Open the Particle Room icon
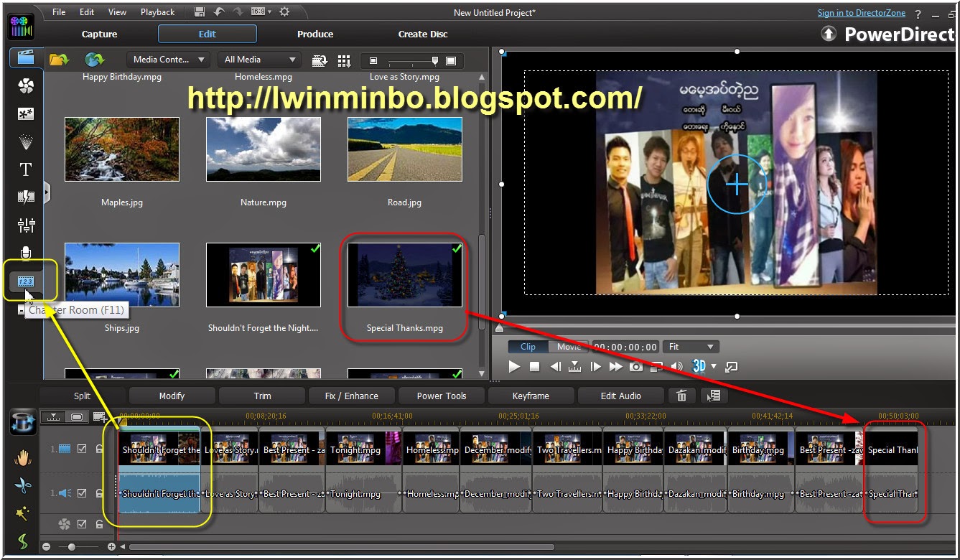Screen dimensions: 960x560 click(26, 142)
